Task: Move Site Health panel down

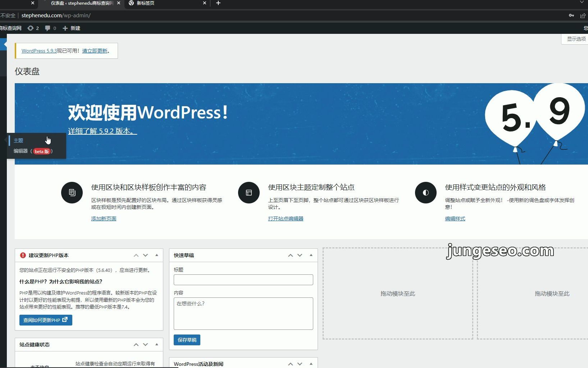Action: tap(146, 345)
